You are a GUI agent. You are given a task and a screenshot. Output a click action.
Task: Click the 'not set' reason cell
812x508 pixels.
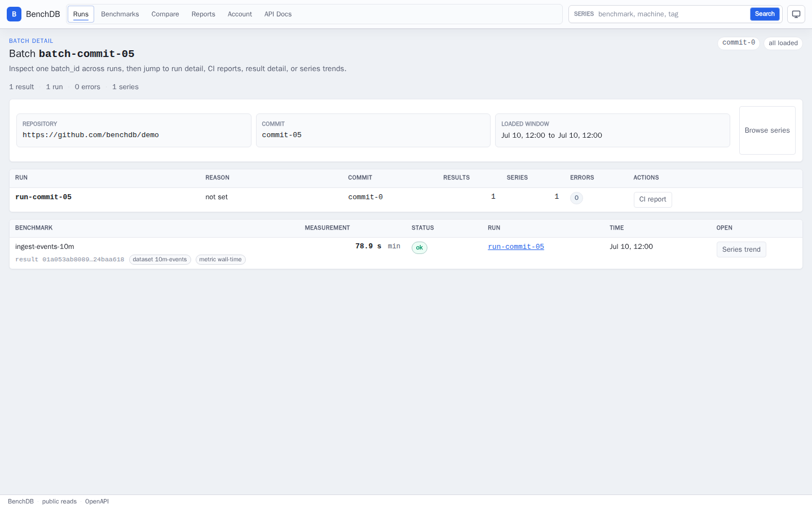click(x=217, y=197)
